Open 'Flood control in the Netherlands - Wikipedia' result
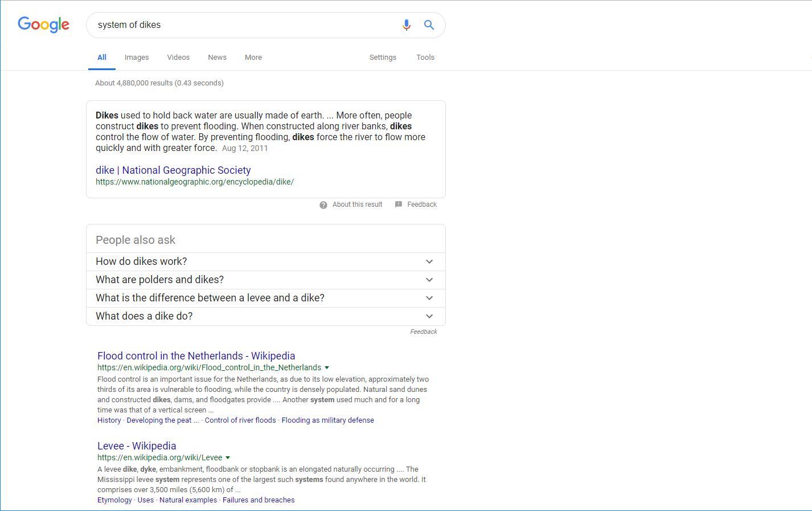This screenshot has width=812, height=511. [x=196, y=356]
